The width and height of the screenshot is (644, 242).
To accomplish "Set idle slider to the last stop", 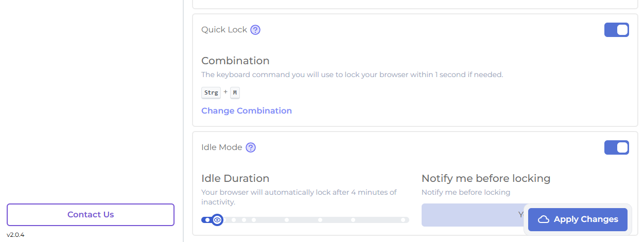I will pyautogui.click(x=403, y=220).
